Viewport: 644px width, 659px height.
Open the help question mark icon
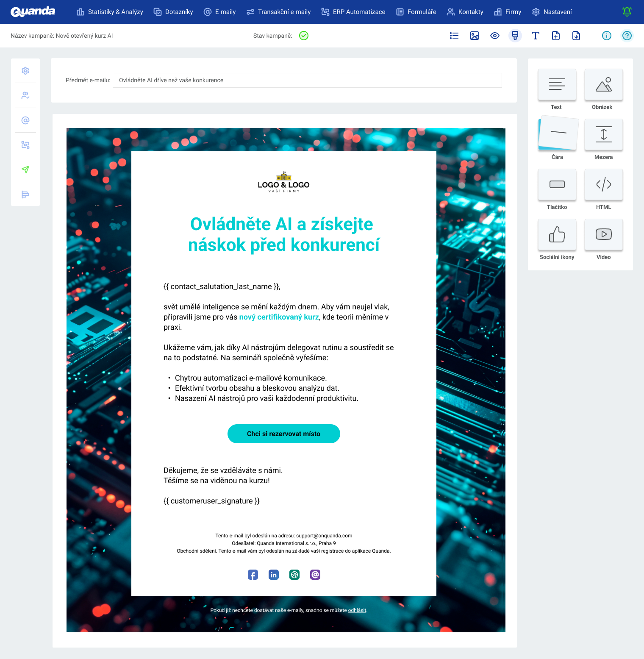coord(627,36)
